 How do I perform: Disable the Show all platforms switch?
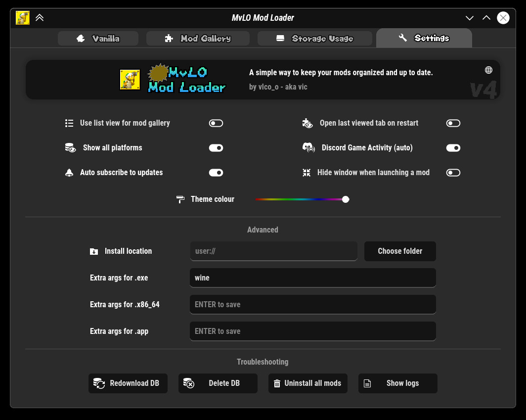click(x=216, y=147)
